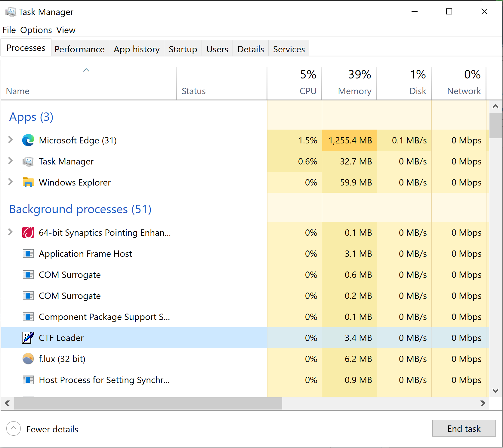Image resolution: width=503 pixels, height=448 pixels.
Task: Expand the Windows Explorer process group
Action: [10, 182]
